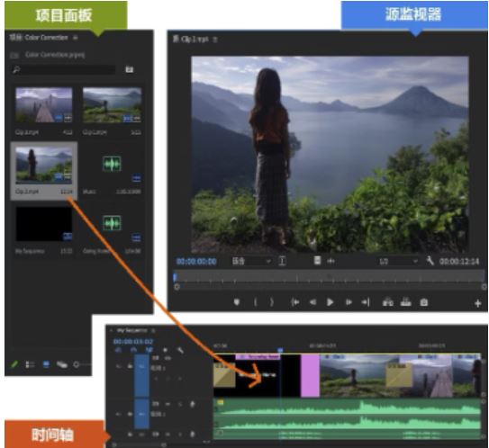Image resolution: width=489 pixels, height=448 pixels.
Task: Toggle insert sequences as nests icon
Action: [119, 350]
